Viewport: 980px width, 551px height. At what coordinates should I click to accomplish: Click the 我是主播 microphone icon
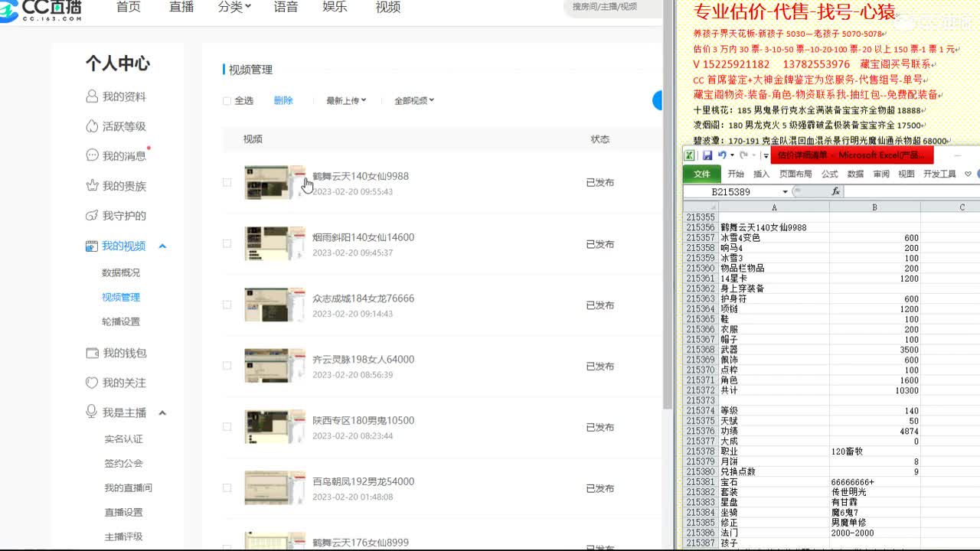pos(92,412)
